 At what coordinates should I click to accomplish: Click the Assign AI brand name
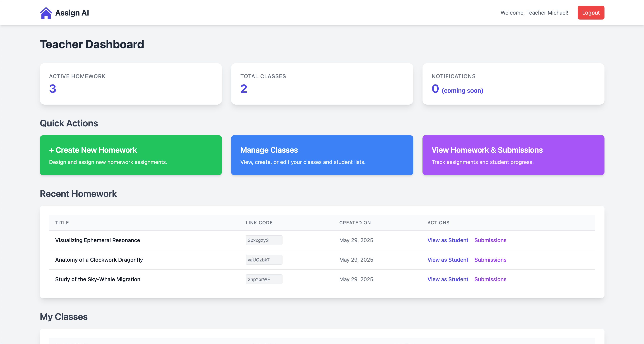(72, 13)
